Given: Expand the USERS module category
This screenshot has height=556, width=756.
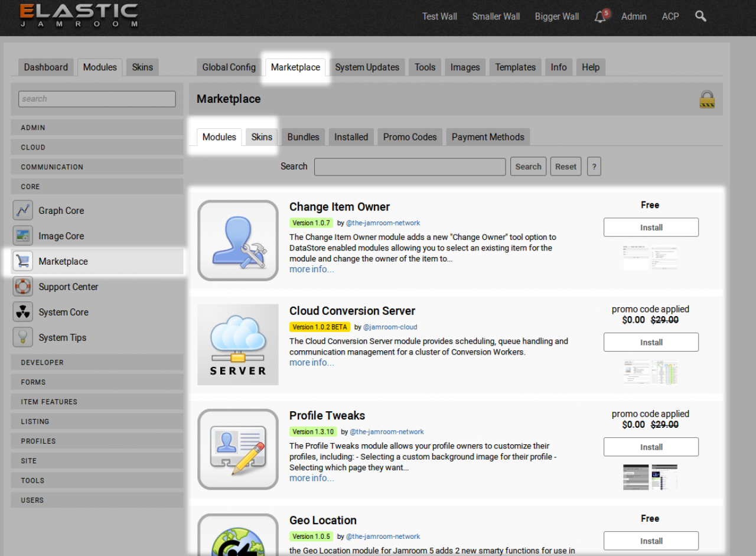Looking at the screenshot, I should [97, 500].
